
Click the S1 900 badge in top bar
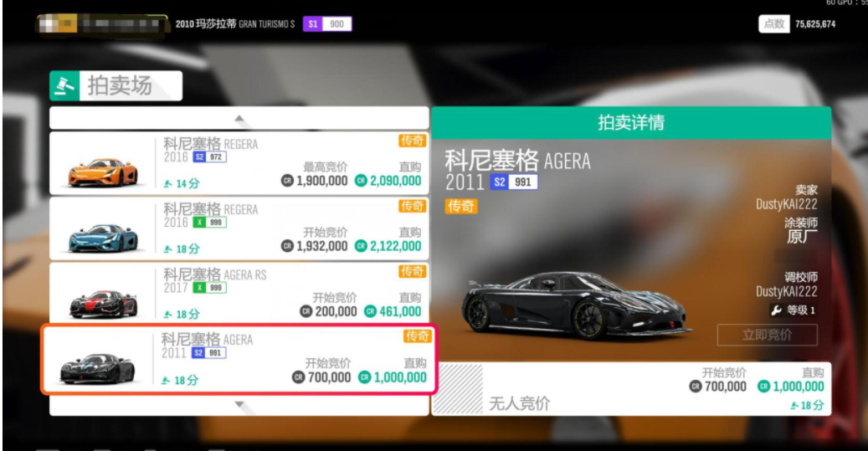click(327, 23)
